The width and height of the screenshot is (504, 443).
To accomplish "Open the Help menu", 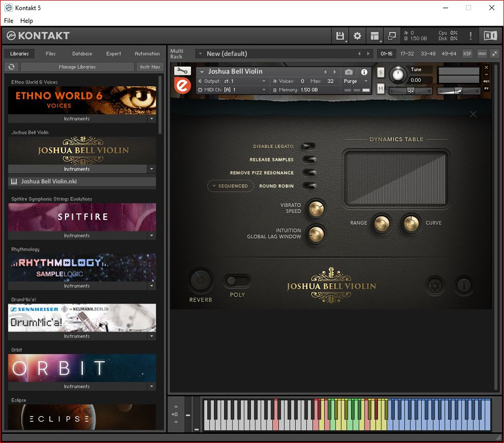I will [26, 21].
